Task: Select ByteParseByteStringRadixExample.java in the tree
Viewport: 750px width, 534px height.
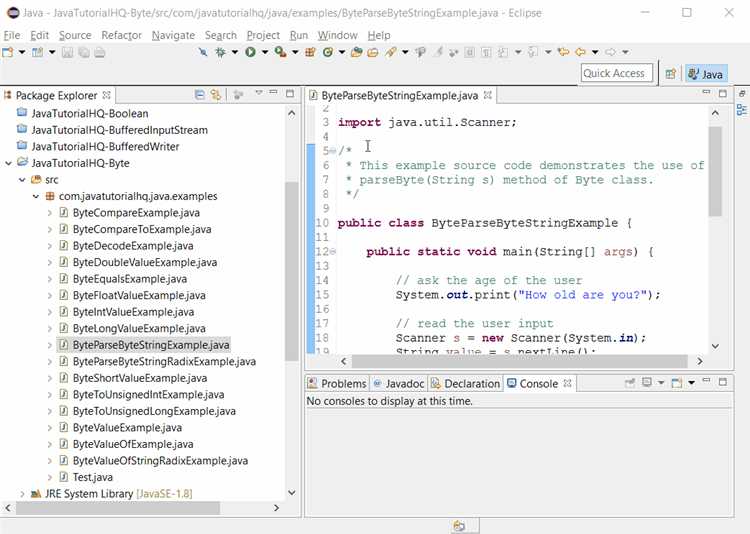Action: (x=164, y=362)
